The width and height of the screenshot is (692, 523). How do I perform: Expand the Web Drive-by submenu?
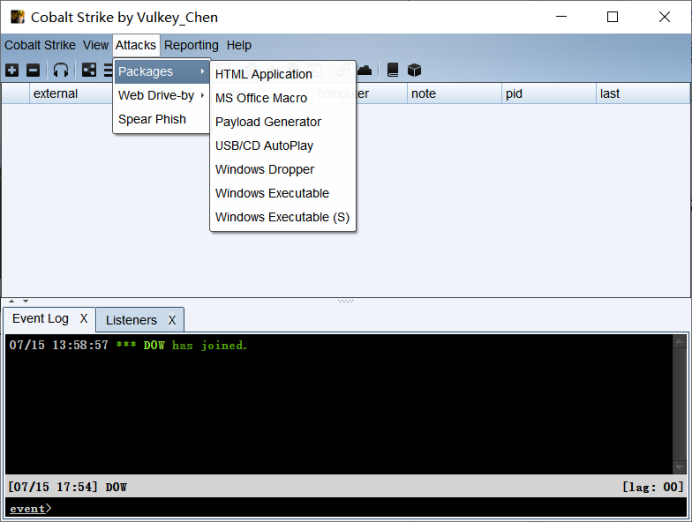[162, 95]
